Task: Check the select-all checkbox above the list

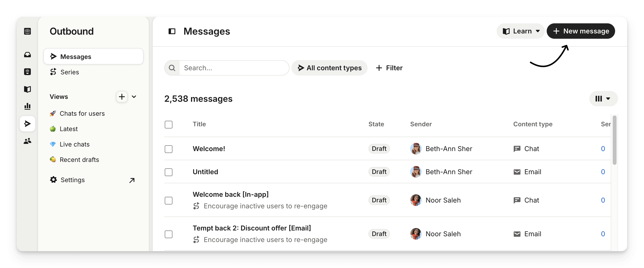Action: [169, 124]
